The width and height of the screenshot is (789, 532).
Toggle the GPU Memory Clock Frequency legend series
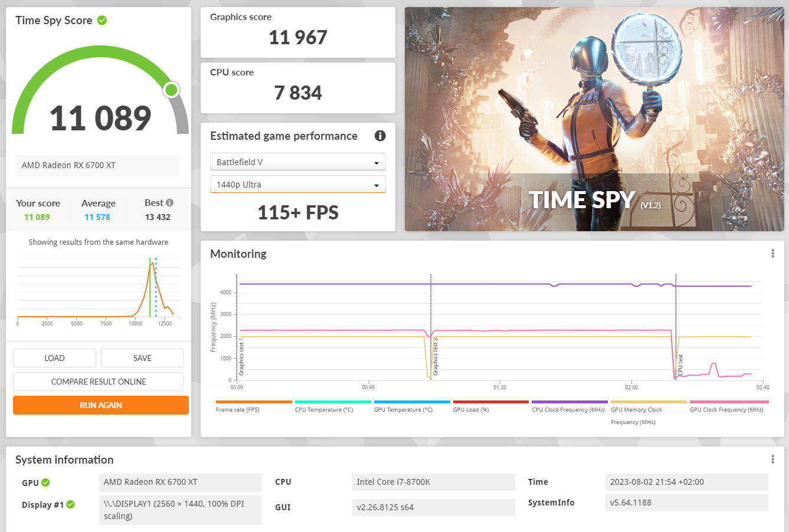click(649, 412)
